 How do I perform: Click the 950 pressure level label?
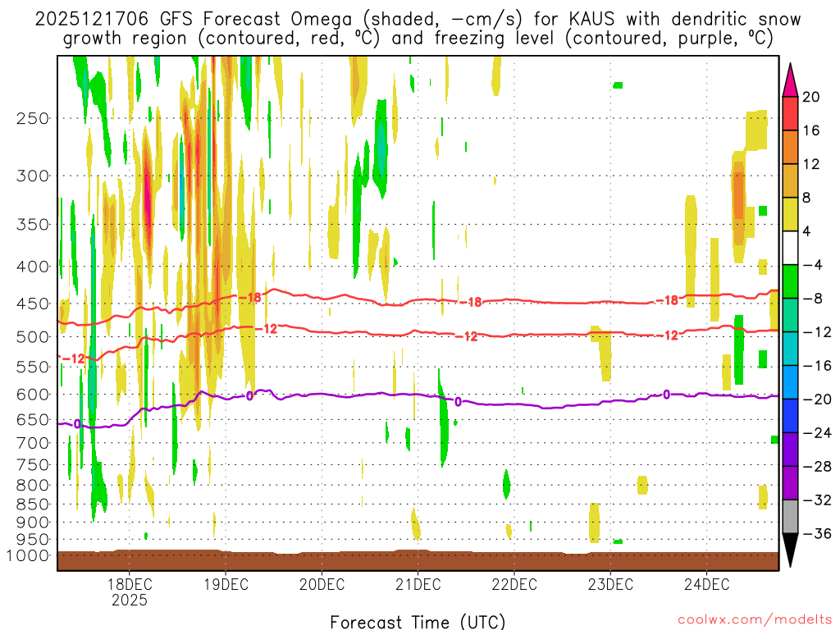pyautogui.click(x=33, y=540)
